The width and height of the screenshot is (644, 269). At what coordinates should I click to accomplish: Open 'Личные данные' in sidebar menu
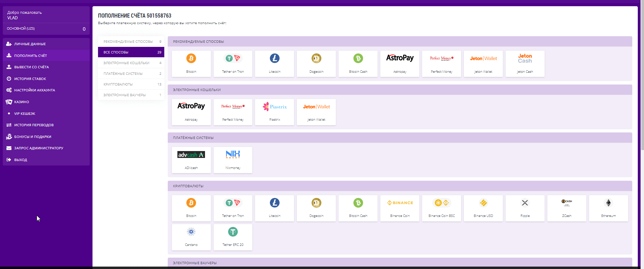[30, 44]
